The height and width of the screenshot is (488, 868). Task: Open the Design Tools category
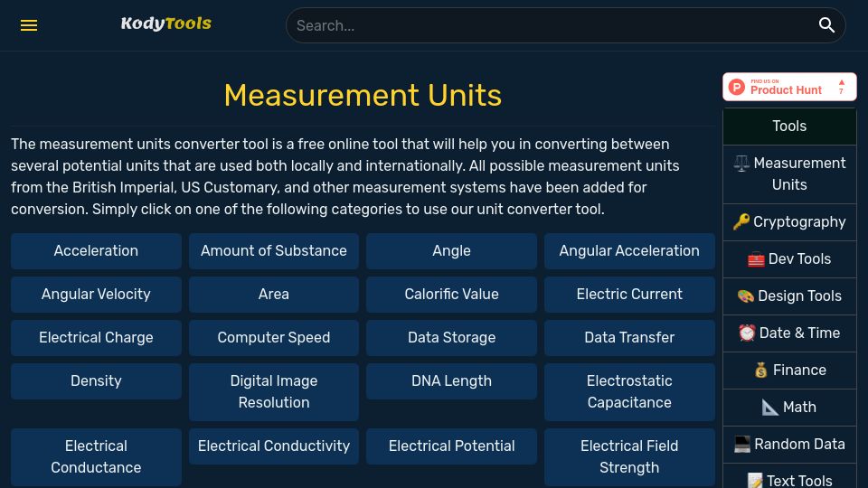pyautogui.click(x=789, y=296)
